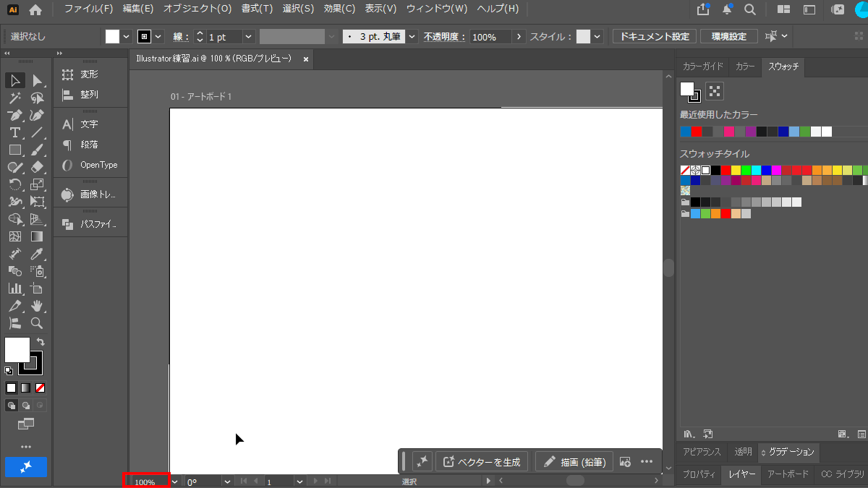Open the zoom level dropdown arrow
Viewport: 868px width, 488px height.
[x=174, y=481]
